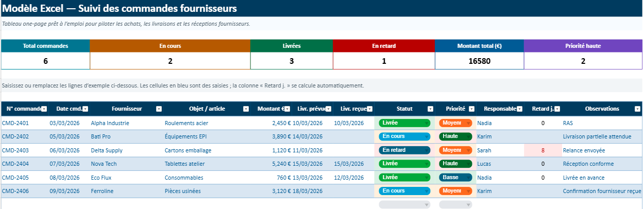Screen dimensions: 644x209
Task: Open Haute priority dropdown in Nova Tech row
Action: tap(467, 164)
